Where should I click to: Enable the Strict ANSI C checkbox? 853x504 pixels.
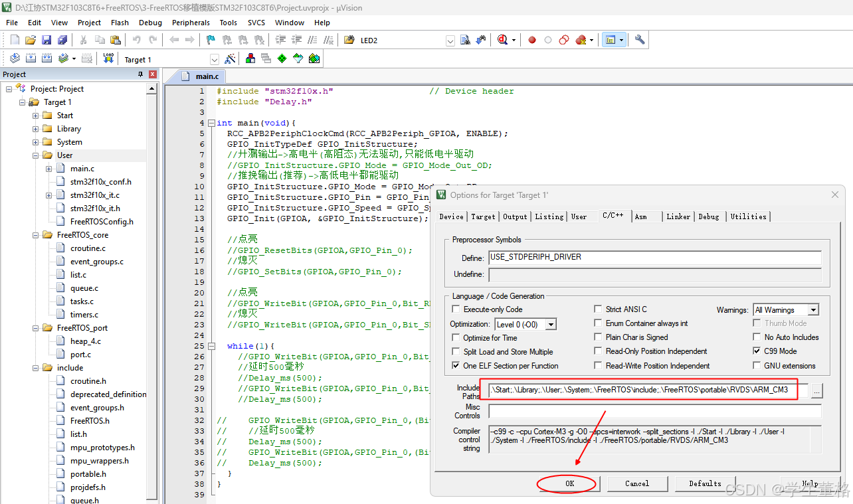[x=598, y=309]
